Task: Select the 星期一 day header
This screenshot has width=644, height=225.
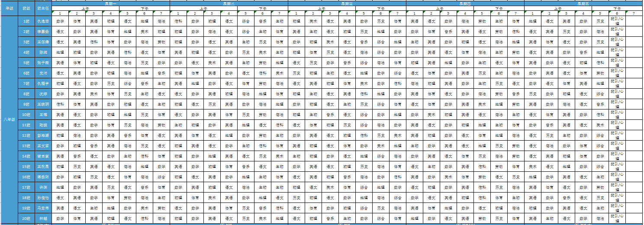Action: pyautogui.click(x=111, y=3)
